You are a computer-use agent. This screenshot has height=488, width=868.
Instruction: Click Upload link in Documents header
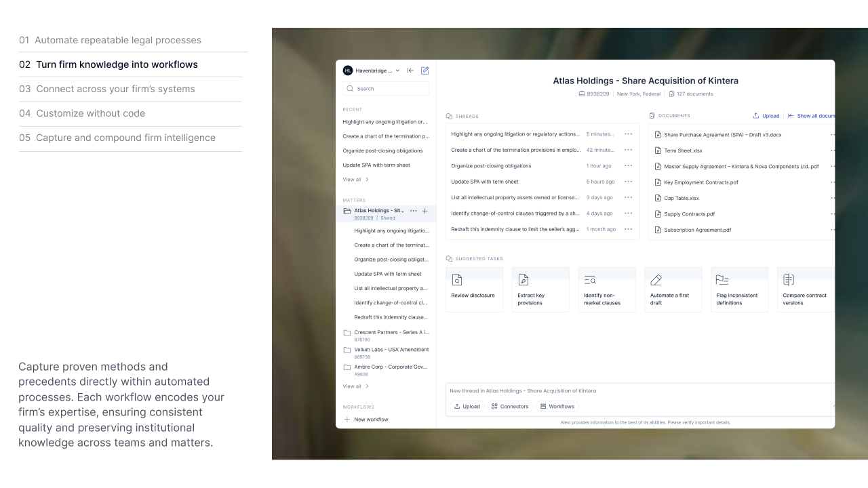[766, 116]
